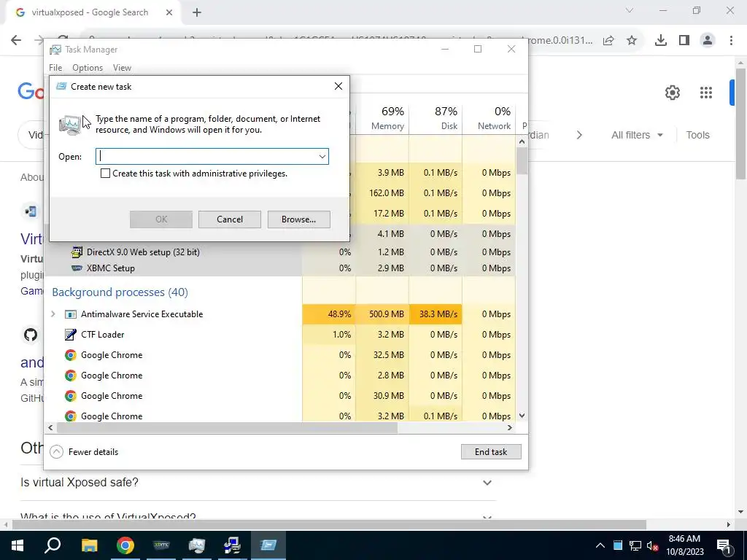747x560 pixels.
Task: Open the Task Manager Options menu
Action: (88, 68)
